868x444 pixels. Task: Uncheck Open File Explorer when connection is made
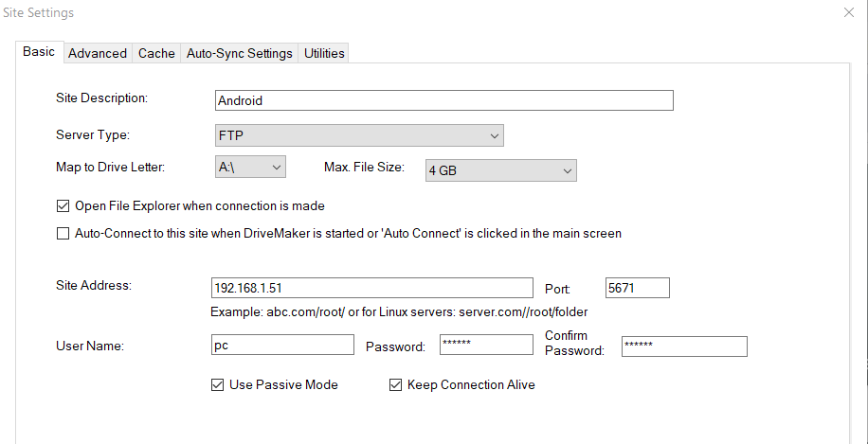point(63,206)
